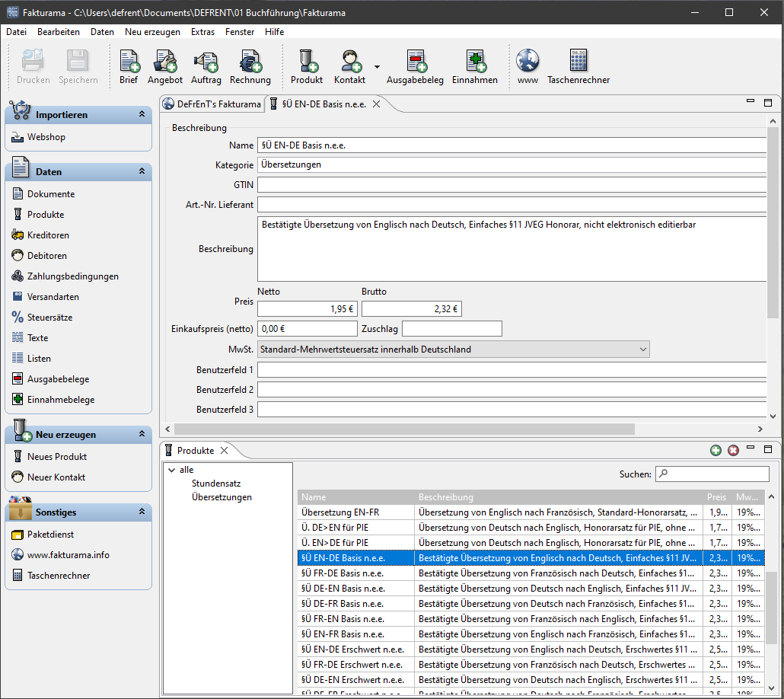Add product with green plus icon
Image resolution: width=784 pixels, height=699 pixels.
[715, 450]
